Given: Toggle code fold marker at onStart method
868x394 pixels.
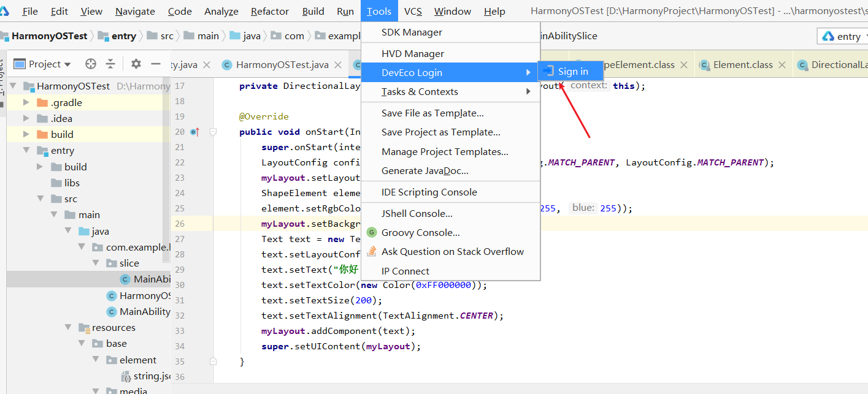Looking at the screenshot, I should click(x=213, y=132).
